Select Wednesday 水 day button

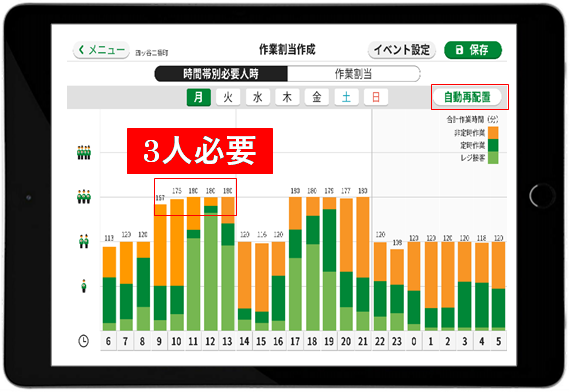coord(258,97)
